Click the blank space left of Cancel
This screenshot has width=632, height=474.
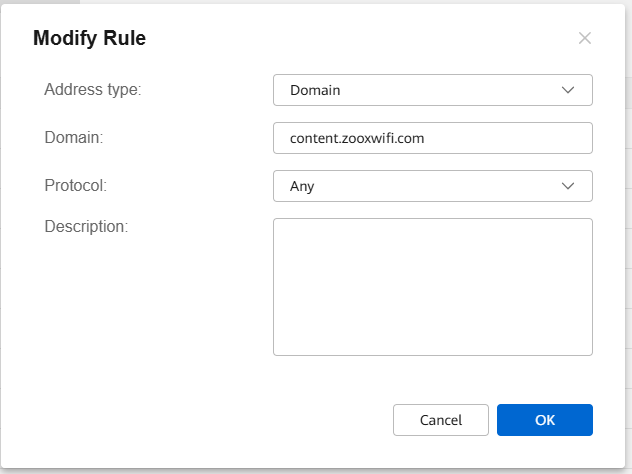tap(202, 420)
